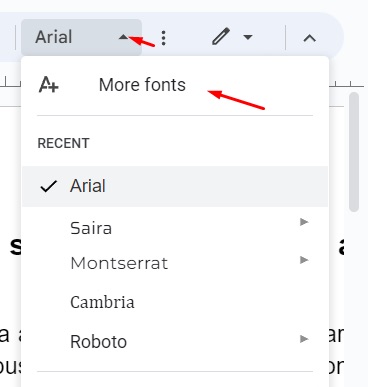This screenshot has height=387, width=368.
Task: Choose the Roboto font
Action: pyautogui.click(x=98, y=342)
